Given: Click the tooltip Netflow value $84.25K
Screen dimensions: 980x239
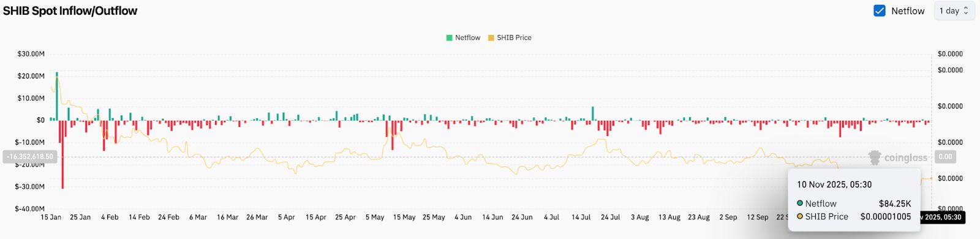Looking at the screenshot, I should tap(895, 203).
